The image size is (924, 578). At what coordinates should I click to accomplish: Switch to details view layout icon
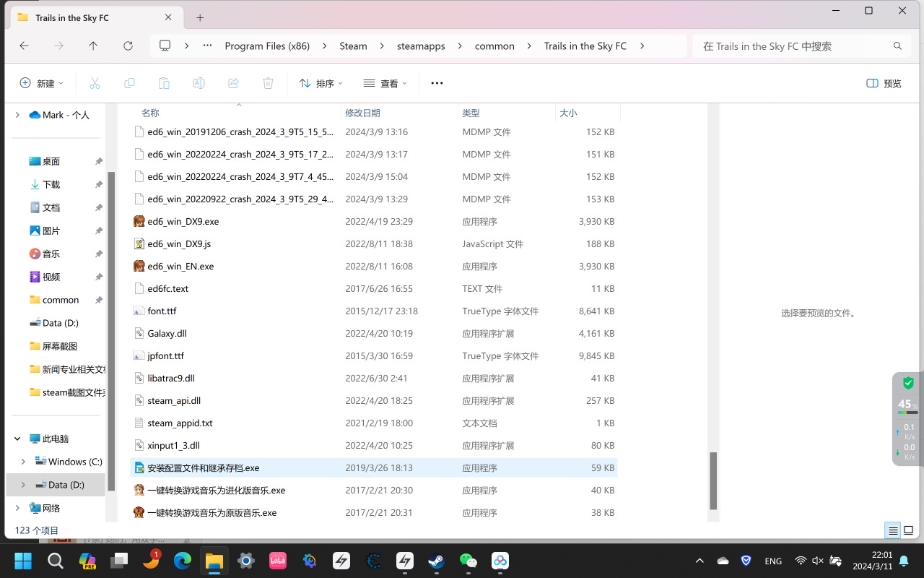[893, 531]
